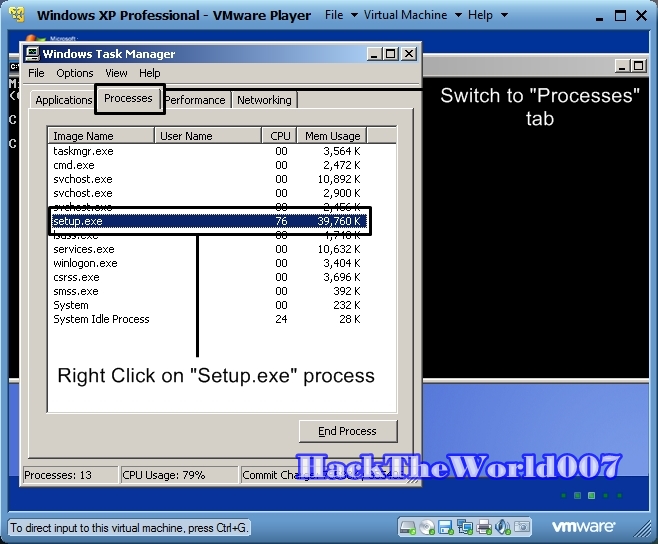Click the VMware Player logo icon in title bar
The width and height of the screenshot is (658, 544).
coord(17,15)
